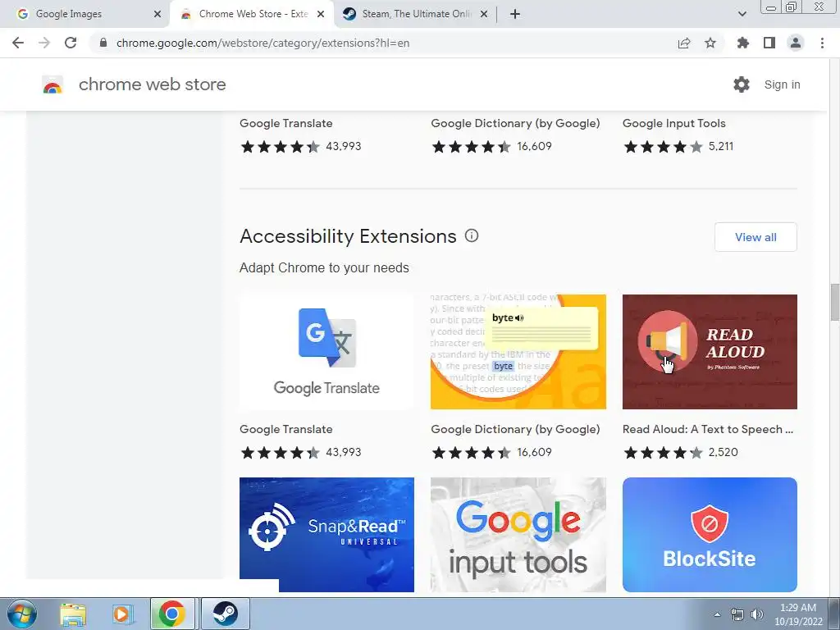Switch to the Chrome Web Store tab

(252, 14)
